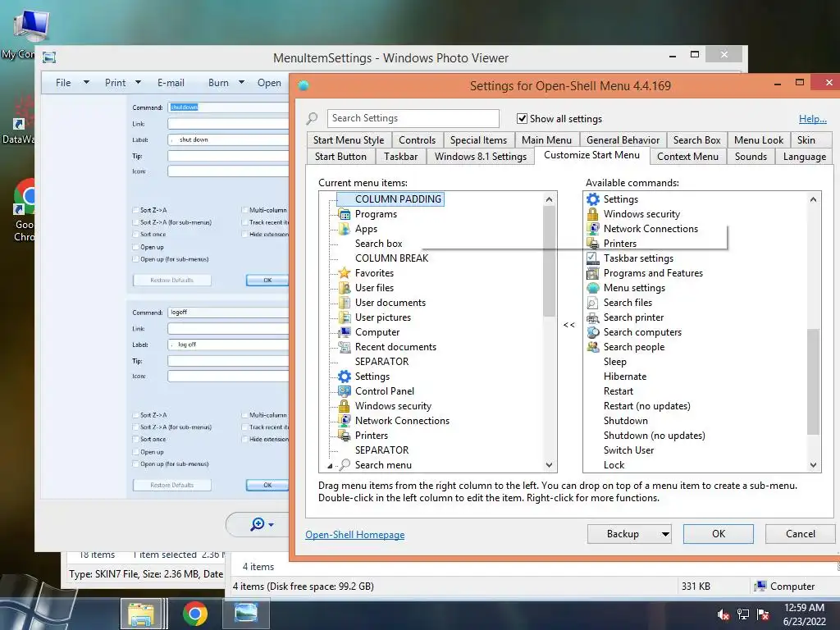This screenshot has width=840, height=630.
Task: Switch to the Sounds tab
Action: click(x=751, y=157)
